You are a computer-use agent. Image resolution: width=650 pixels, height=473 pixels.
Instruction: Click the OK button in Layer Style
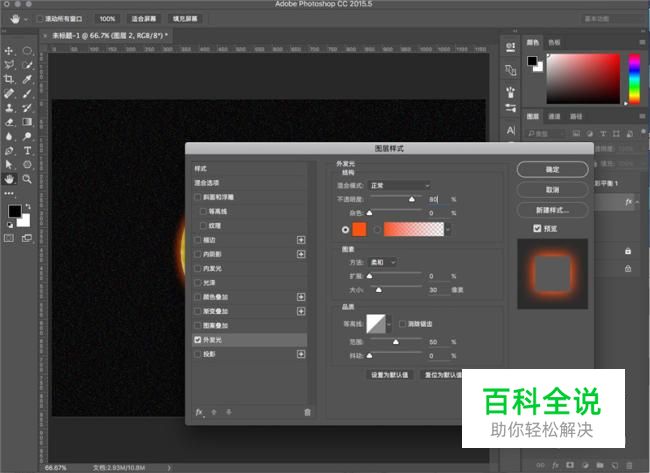pyautogui.click(x=552, y=170)
